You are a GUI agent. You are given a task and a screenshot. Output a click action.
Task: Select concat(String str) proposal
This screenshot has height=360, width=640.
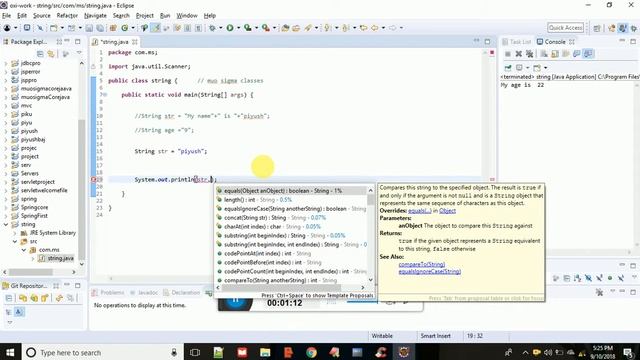click(291, 218)
